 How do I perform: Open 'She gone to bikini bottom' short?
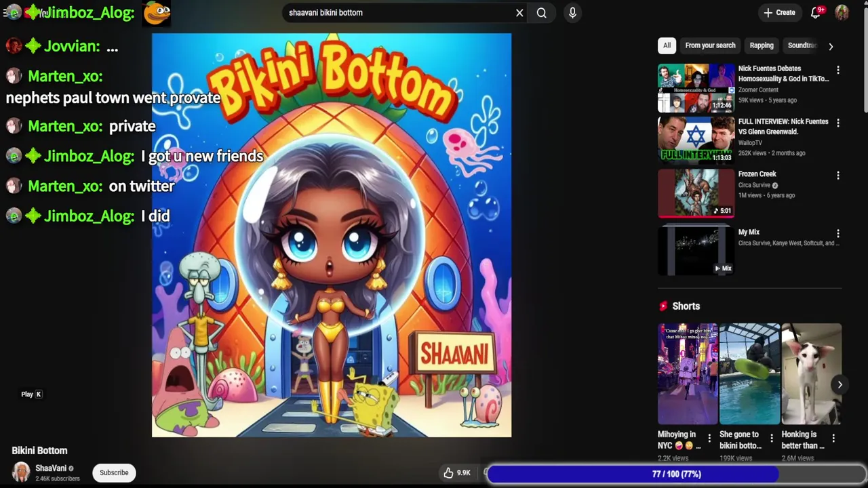pos(749,374)
